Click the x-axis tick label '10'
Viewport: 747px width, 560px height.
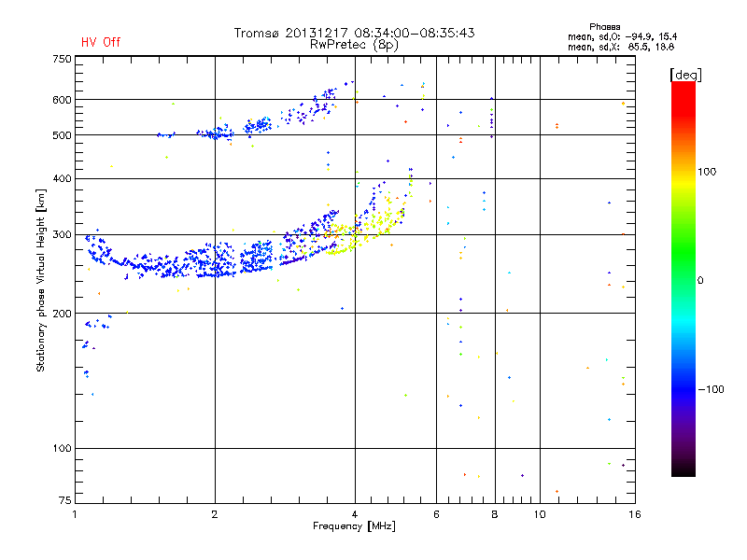[x=540, y=514]
